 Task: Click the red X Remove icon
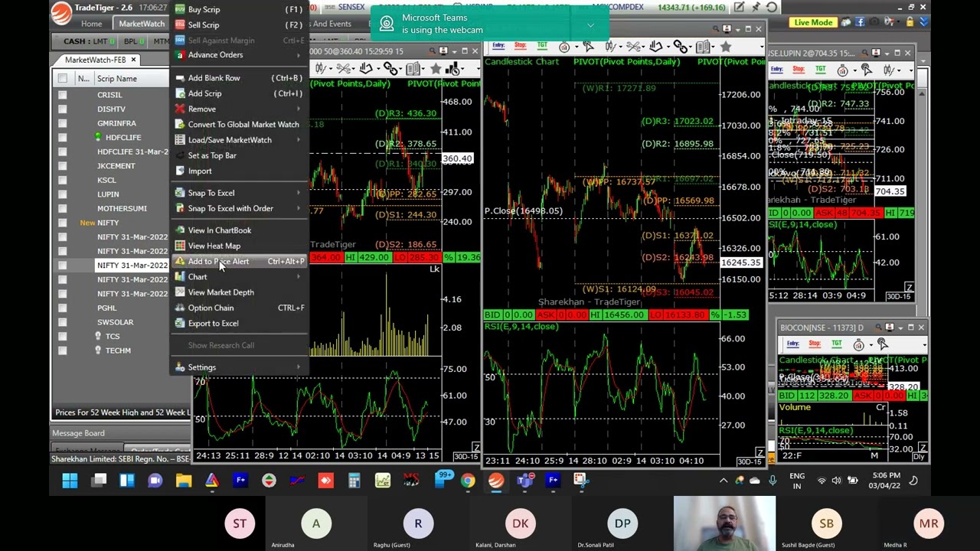(x=180, y=109)
